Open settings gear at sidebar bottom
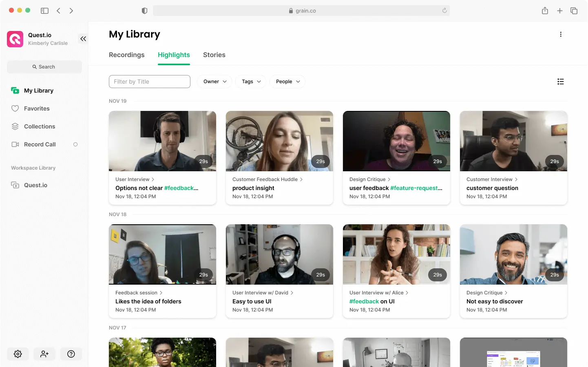The height and width of the screenshot is (367, 588). pos(18,354)
